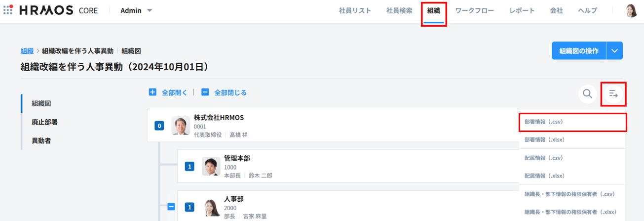Click the organization chart search icon
This screenshot has height=221, width=644.
(x=587, y=93)
